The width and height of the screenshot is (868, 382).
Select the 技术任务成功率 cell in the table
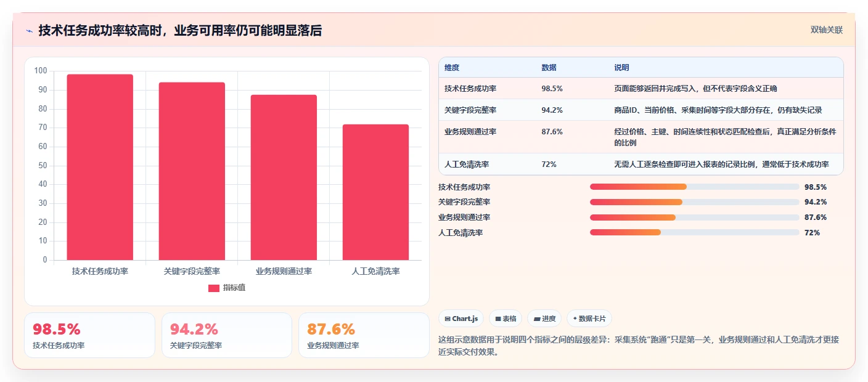click(470, 89)
